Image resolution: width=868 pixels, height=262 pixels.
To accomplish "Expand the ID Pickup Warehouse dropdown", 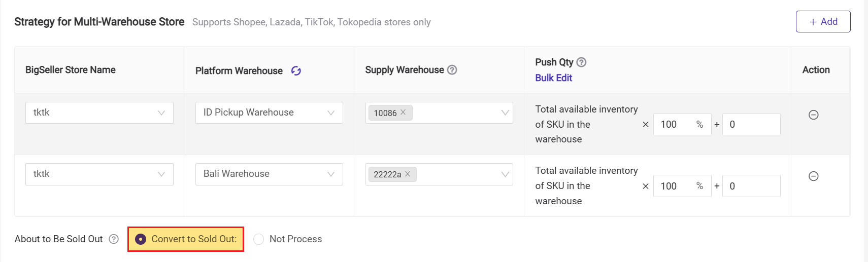I will coord(269,113).
